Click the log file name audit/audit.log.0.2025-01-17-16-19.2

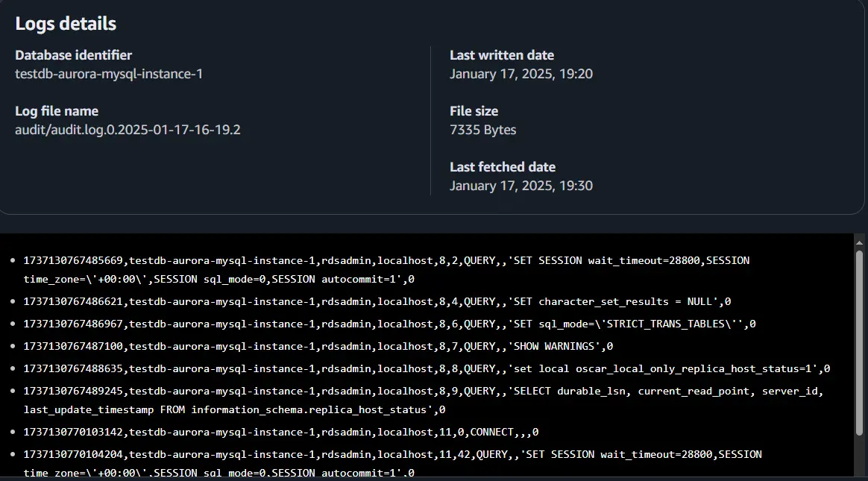(x=128, y=130)
